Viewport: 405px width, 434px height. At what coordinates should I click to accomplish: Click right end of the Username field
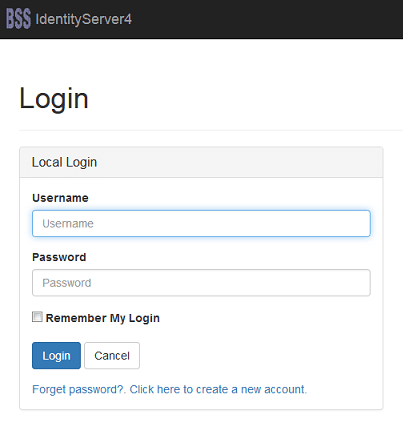pyautogui.click(x=362, y=223)
